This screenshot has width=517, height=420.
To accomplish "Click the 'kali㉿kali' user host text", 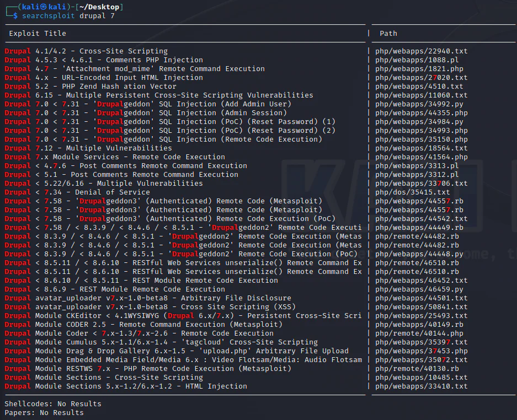I will (44, 7).
